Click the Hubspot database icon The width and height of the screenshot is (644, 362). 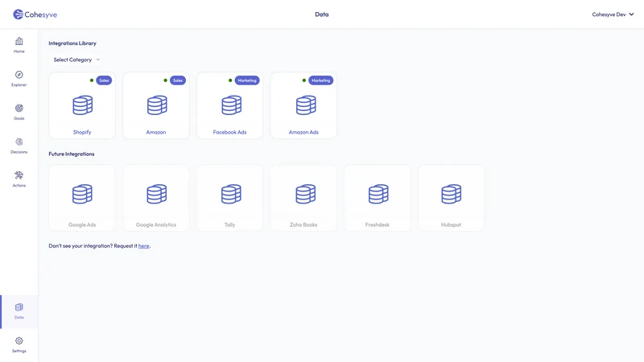click(x=451, y=194)
